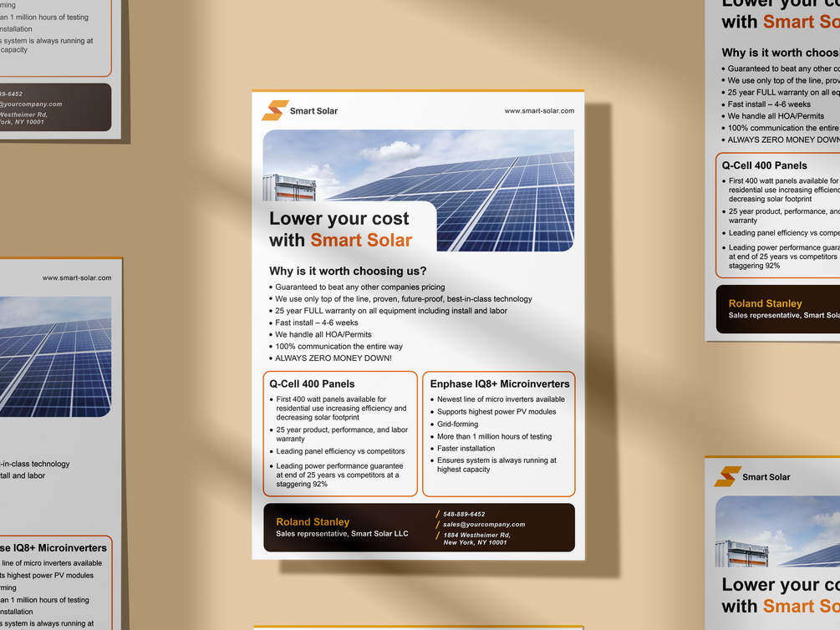
Task: Click 'Why is it worth choosing us?' on center flyer
Action: click(348, 271)
